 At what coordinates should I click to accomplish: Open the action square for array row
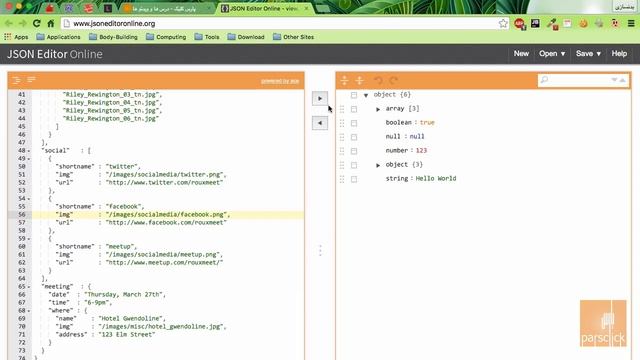[x=354, y=109]
